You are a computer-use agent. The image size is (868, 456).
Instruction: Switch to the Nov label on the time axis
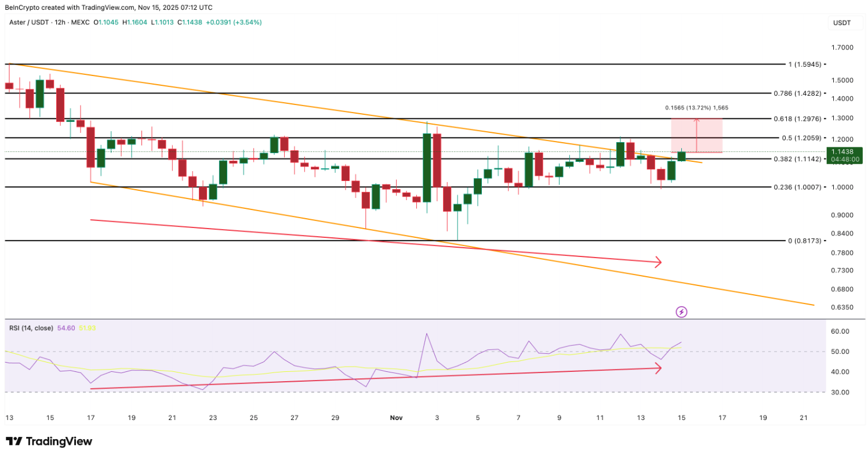[397, 418]
